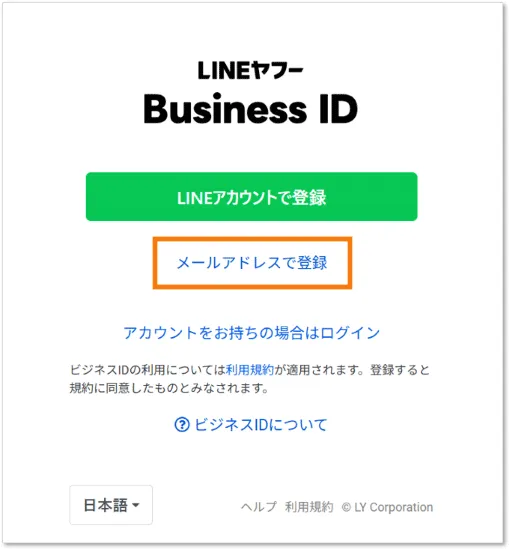Open the ビジネスIDについて help link
The image size is (510, 550).
tap(261, 425)
